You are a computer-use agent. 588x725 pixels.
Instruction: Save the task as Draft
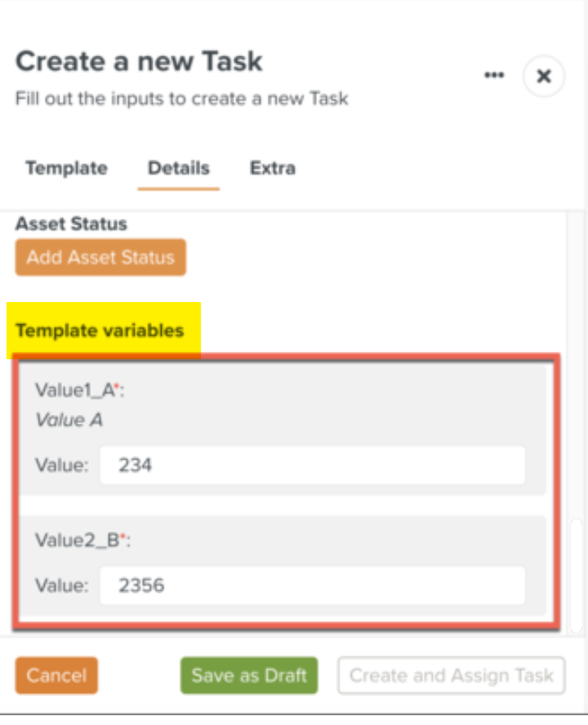coord(249,675)
